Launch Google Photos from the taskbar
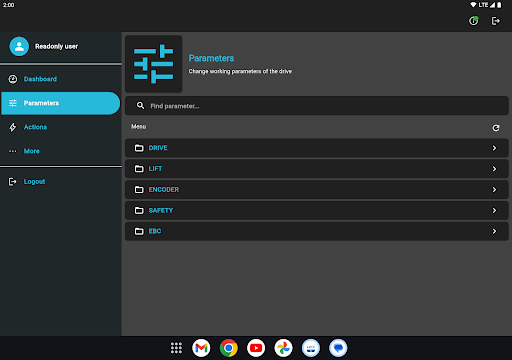512x360 pixels. (x=283, y=348)
